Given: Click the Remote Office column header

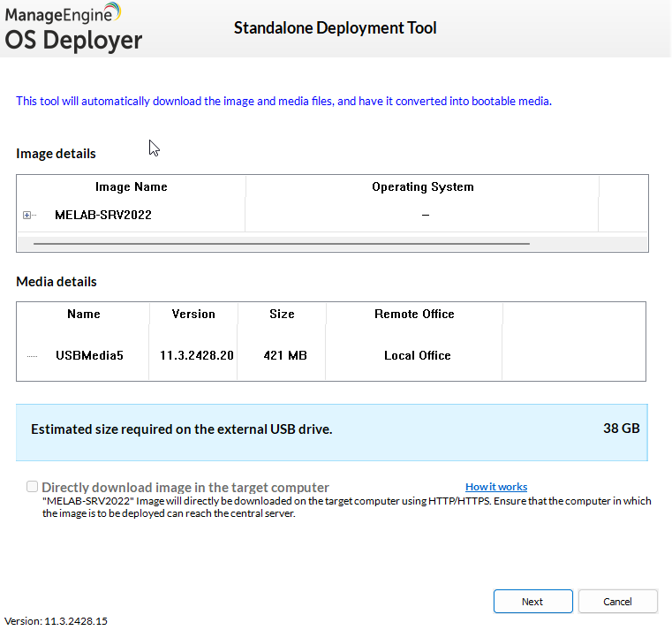Looking at the screenshot, I should 414,315.
